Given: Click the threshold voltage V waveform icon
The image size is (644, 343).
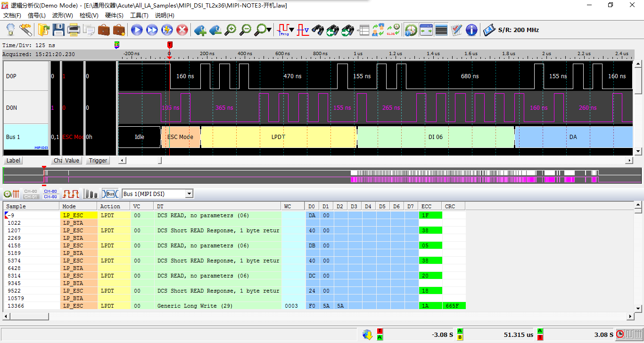Looking at the screenshot, I should [x=303, y=30].
